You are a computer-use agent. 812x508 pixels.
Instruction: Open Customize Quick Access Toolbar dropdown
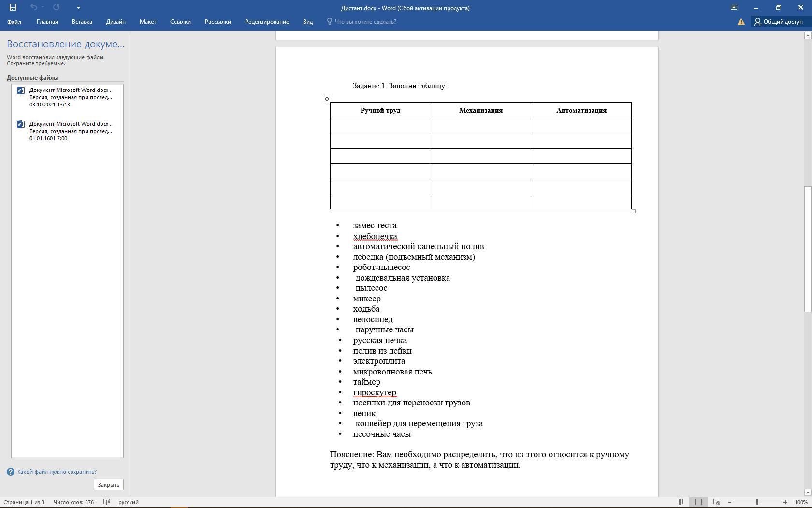point(78,7)
